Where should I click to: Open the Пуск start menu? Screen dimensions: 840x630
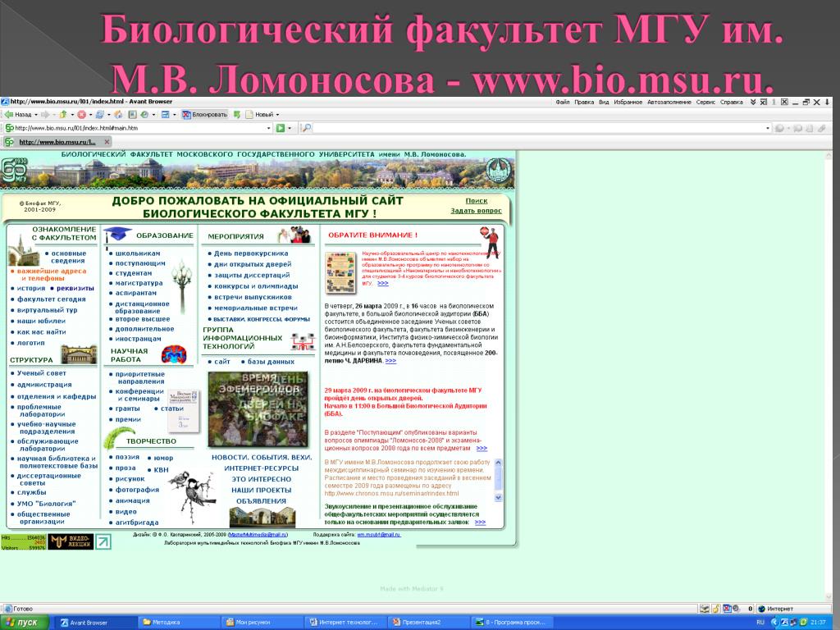point(25,623)
